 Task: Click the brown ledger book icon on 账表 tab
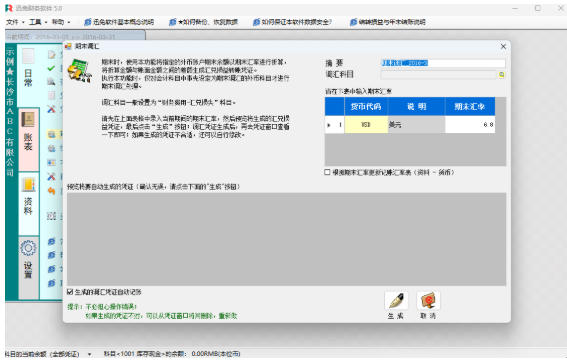pos(28,120)
